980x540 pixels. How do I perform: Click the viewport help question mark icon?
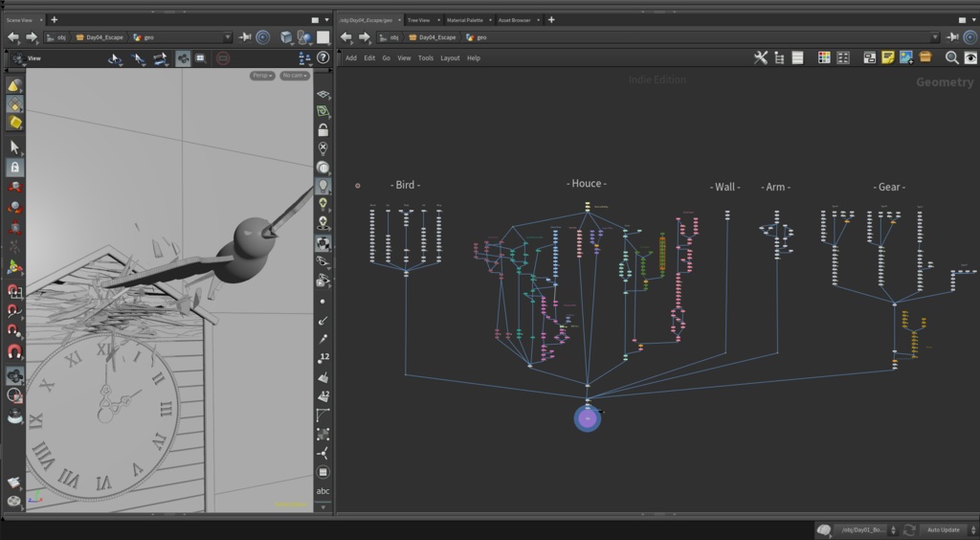pyautogui.click(x=323, y=58)
